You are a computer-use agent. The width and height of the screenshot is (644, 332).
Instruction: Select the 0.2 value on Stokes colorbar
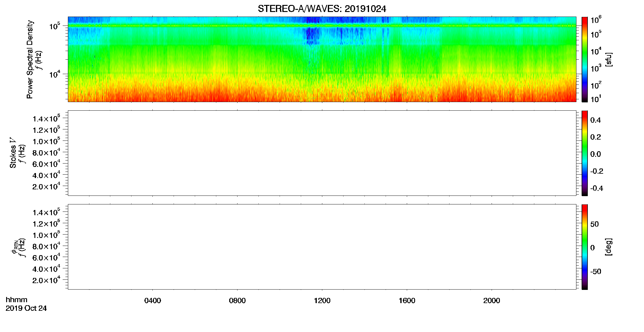(595, 137)
